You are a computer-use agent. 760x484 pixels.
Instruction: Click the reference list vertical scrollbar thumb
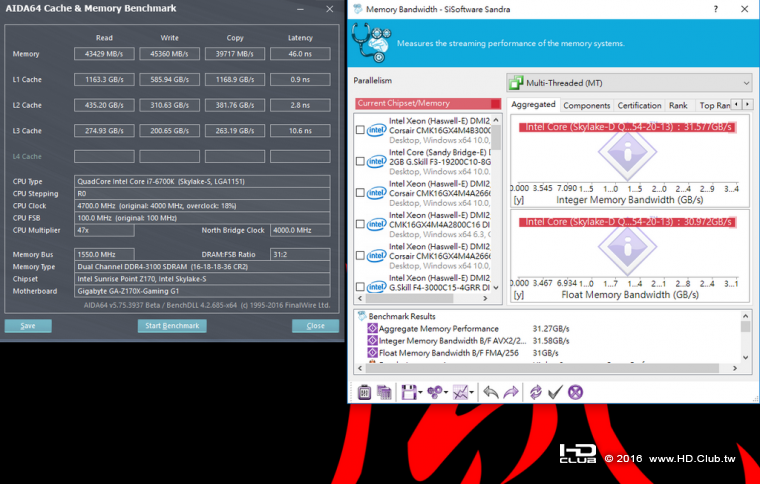point(496,137)
